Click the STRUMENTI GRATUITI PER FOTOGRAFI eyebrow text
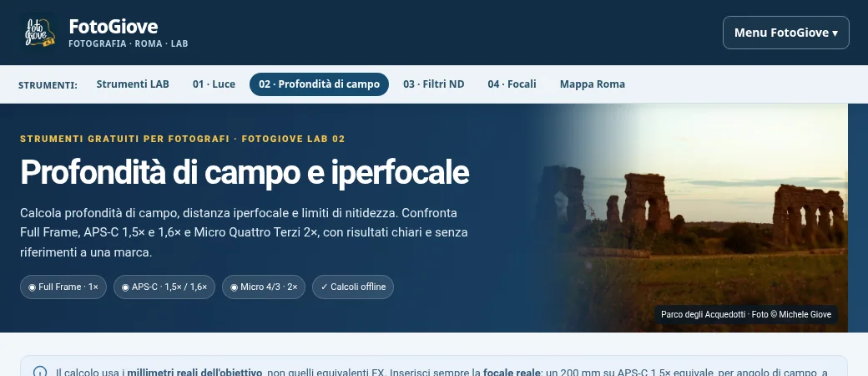Viewport: 868px width, 376px height. point(183,139)
